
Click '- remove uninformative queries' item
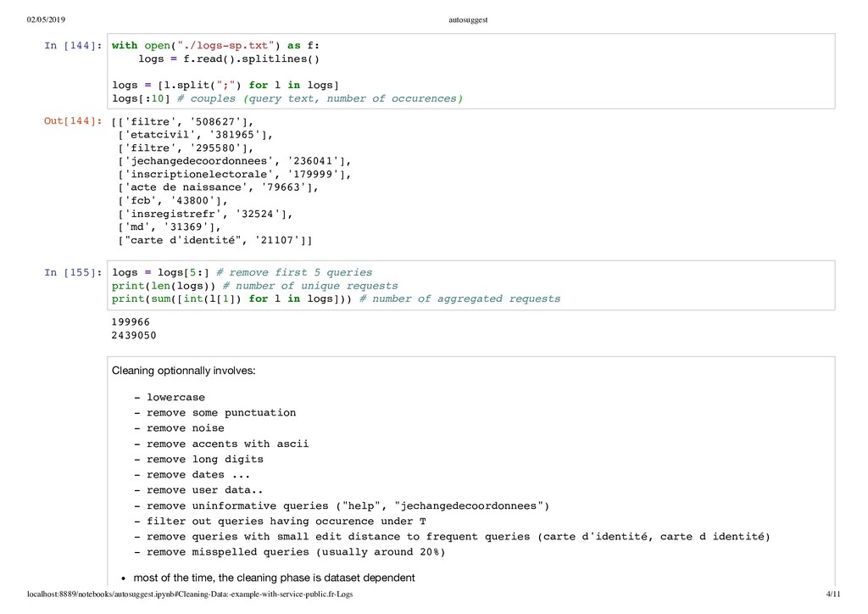342,506
